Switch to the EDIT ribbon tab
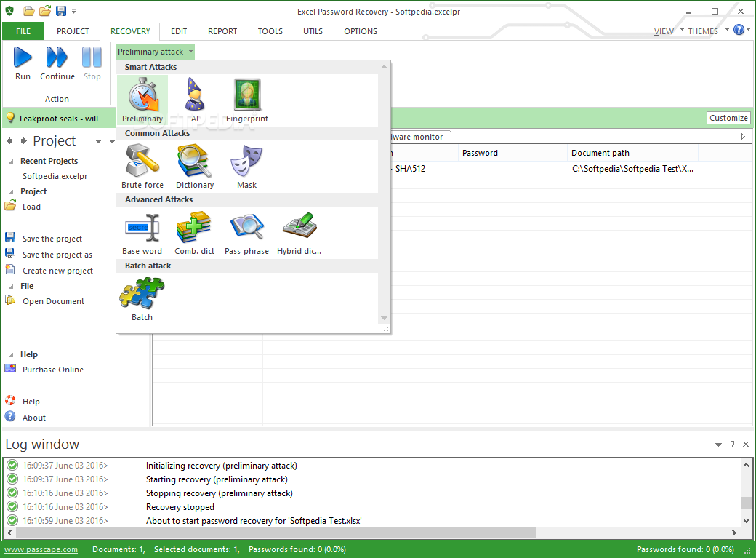Screen dimensions: 756x558 tap(179, 31)
